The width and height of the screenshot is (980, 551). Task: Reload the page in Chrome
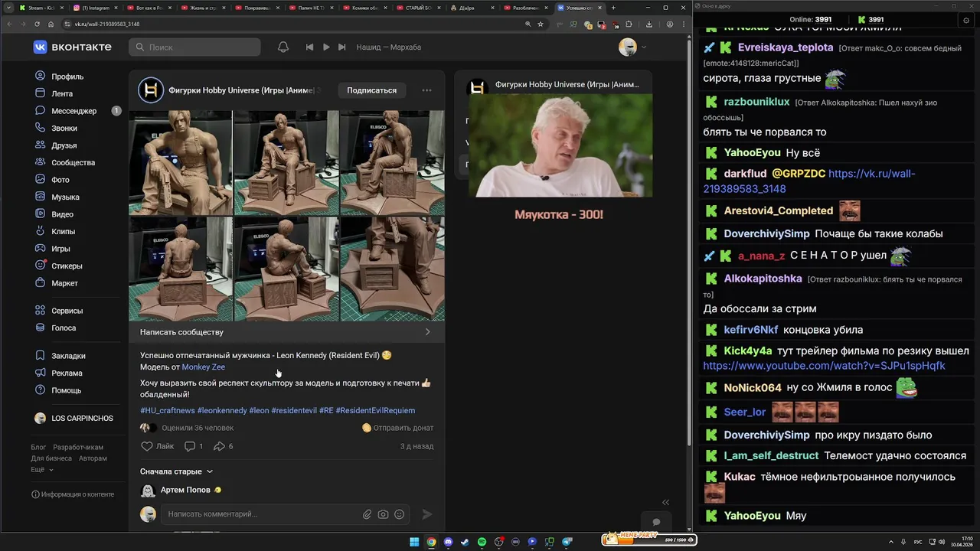[37, 24]
